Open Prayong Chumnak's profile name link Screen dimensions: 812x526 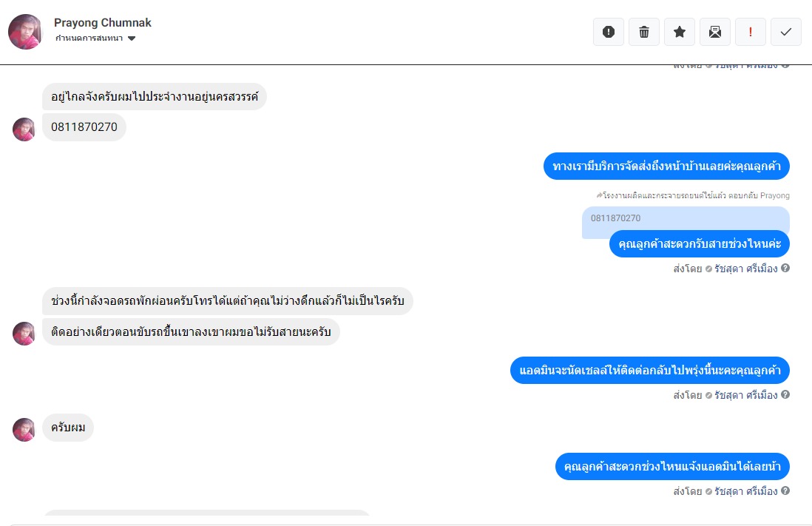(103, 23)
